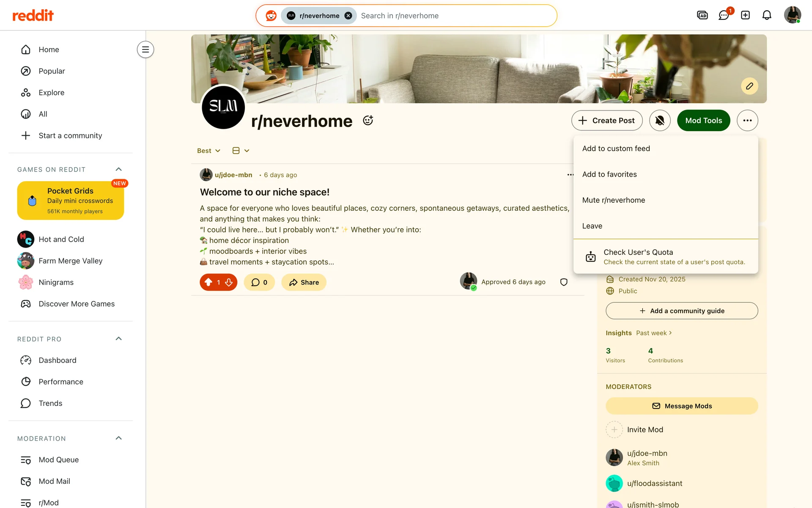This screenshot has height=508, width=812.
Task: Upvote the Welcome post
Action: coord(208,282)
